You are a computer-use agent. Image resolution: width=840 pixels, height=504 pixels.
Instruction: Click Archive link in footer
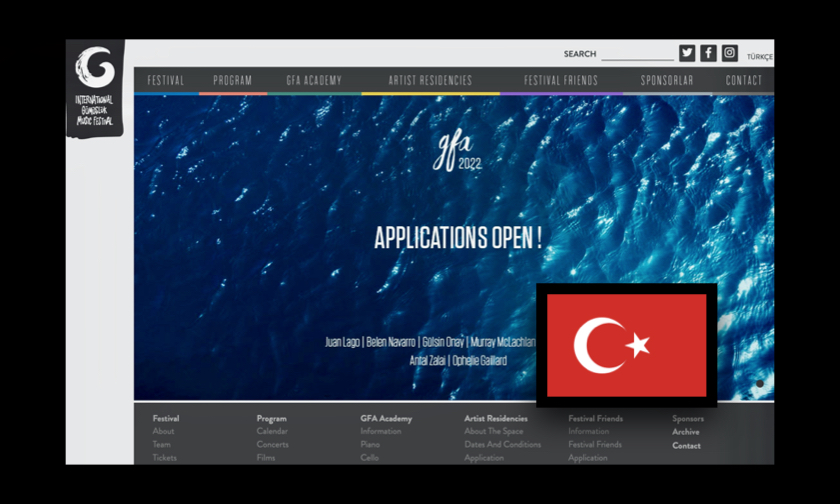click(x=686, y=432)
